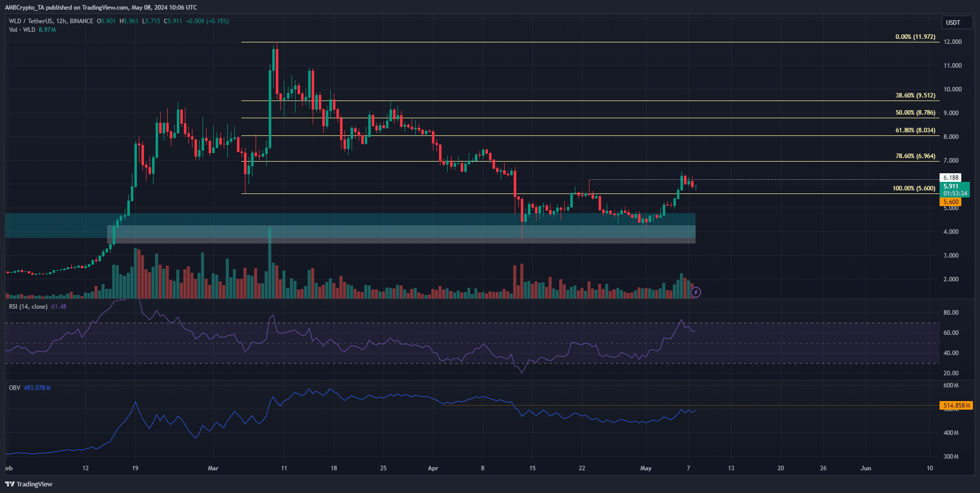Screen dimensions: 980x493
Task: Click the 11.000 price axis label
Action: tap(953, 66)
